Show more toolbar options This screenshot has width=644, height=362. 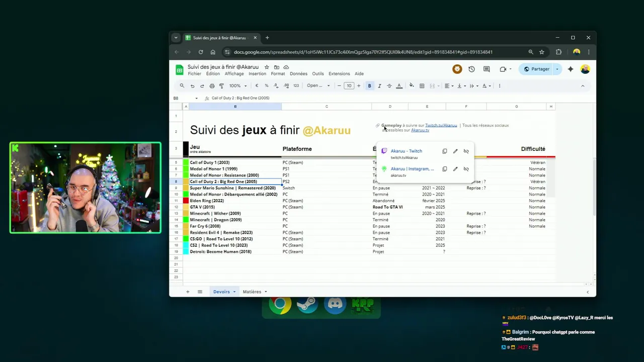tap(499, 86)
